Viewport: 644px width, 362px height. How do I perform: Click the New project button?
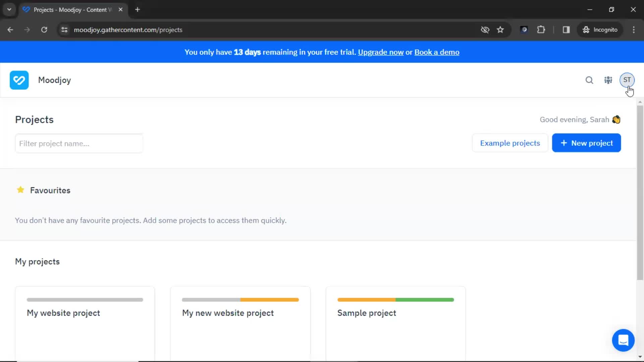pyautogui.click(x=587, y=143)
